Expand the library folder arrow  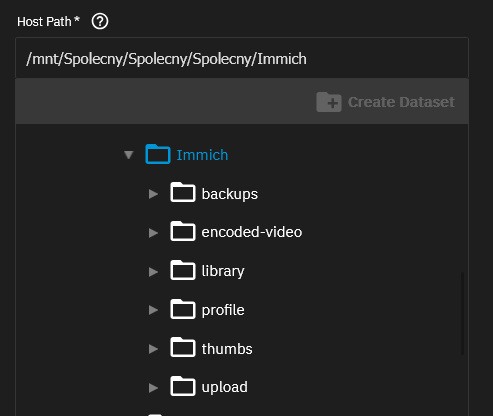pos(153,272)
